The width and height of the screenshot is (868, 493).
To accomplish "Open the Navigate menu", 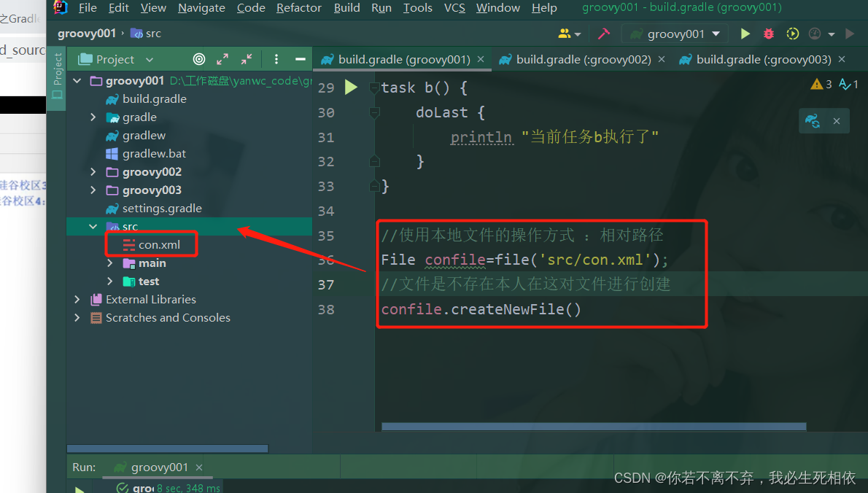I will point(201,8).
